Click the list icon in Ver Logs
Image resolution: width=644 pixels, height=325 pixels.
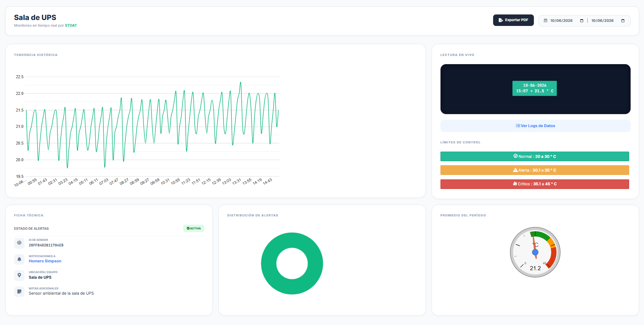[518, 126]
